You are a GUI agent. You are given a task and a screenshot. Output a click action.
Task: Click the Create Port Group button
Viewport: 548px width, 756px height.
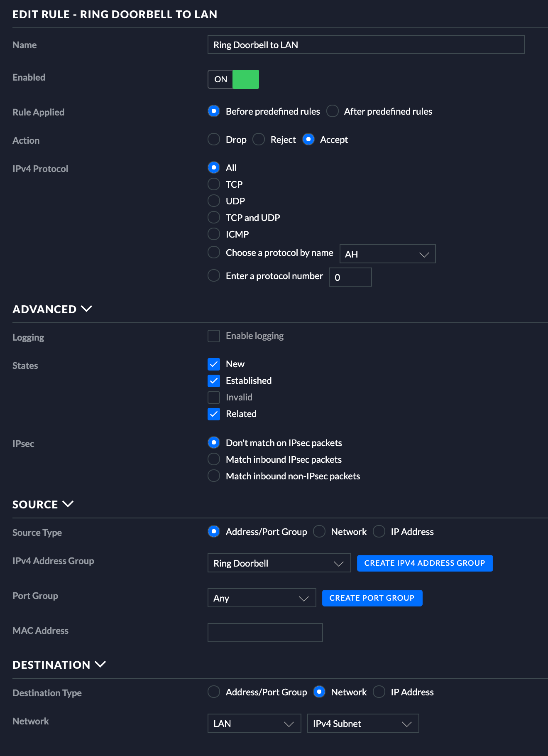pos(372,598)
